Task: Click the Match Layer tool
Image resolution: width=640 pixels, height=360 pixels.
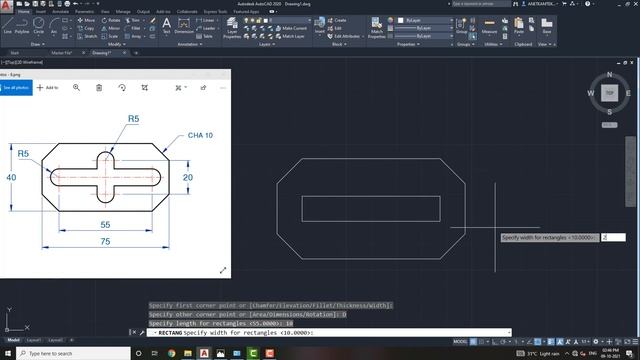Action: tap(291, 36)
